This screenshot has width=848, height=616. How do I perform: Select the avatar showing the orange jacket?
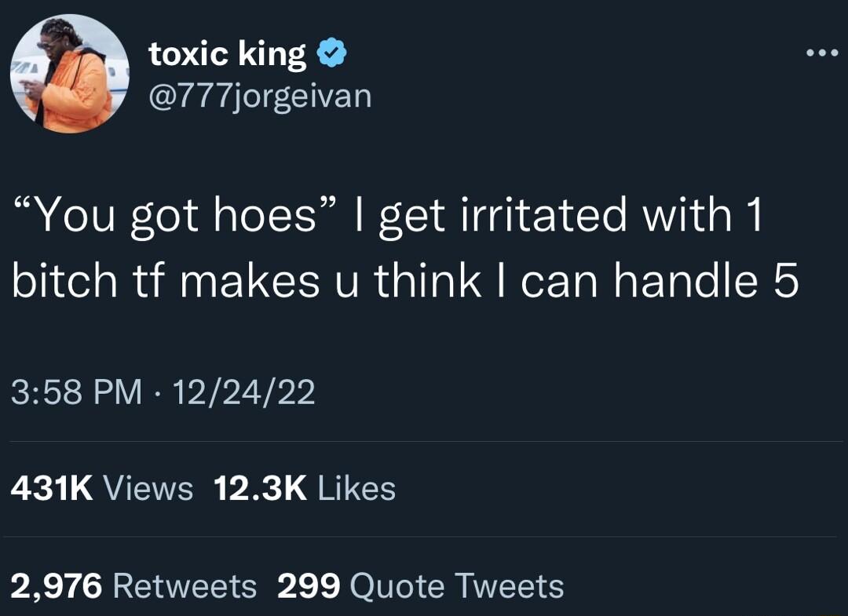click(x=69, y=74)
